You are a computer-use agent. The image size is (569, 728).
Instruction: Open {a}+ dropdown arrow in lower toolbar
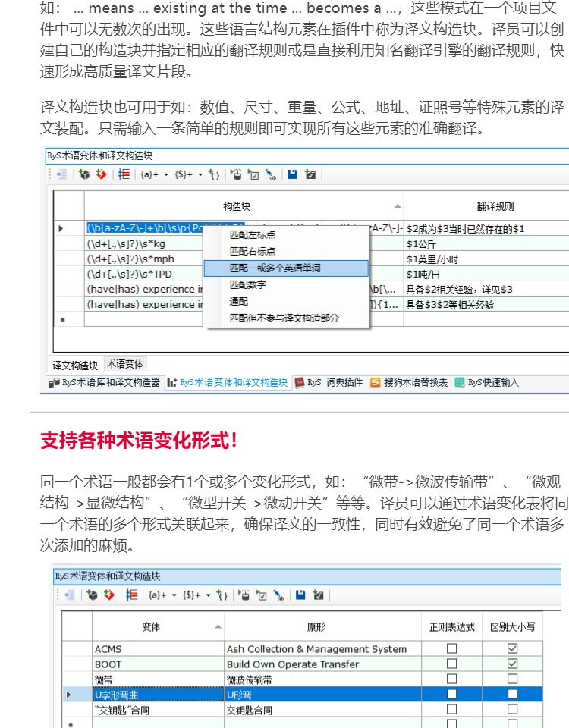(x=174, y=596)
